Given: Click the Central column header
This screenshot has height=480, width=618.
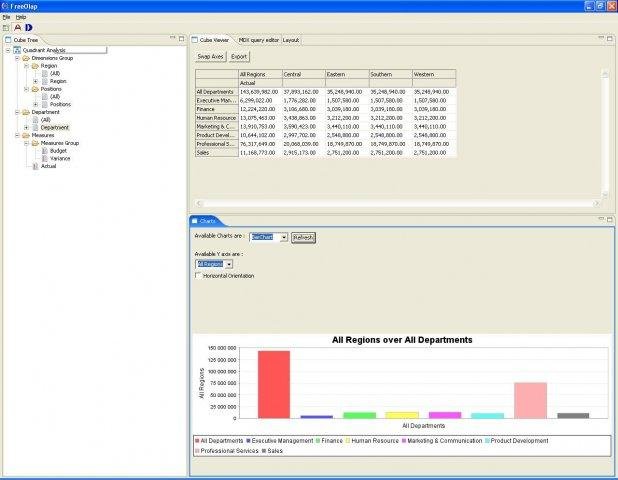Looking at the screenshot, I should [304, 74].
